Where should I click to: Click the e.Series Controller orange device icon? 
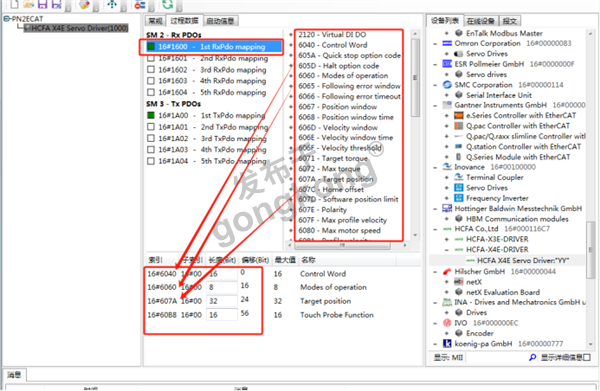(458, 116)
